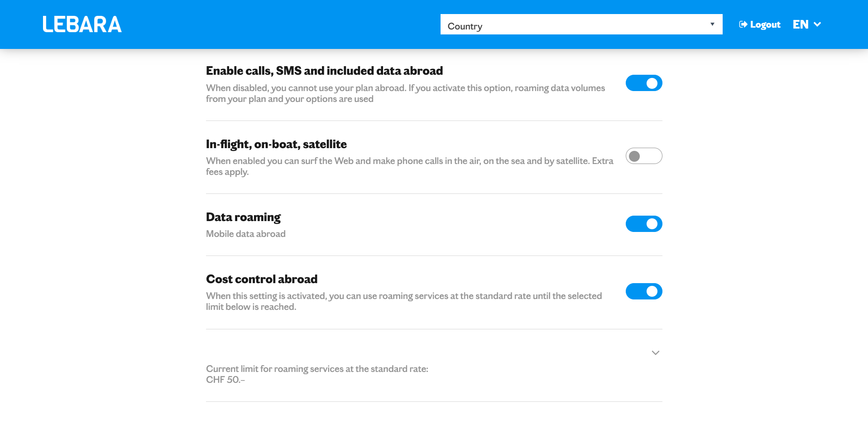Click the current roaming limit label text

[317, 369]
